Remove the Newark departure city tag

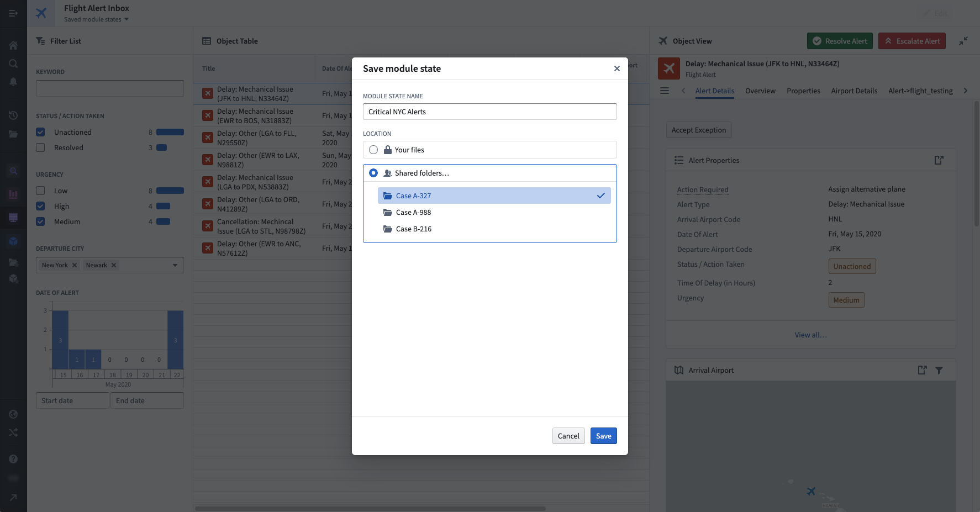pyautogui.click(x=114, y=265)
